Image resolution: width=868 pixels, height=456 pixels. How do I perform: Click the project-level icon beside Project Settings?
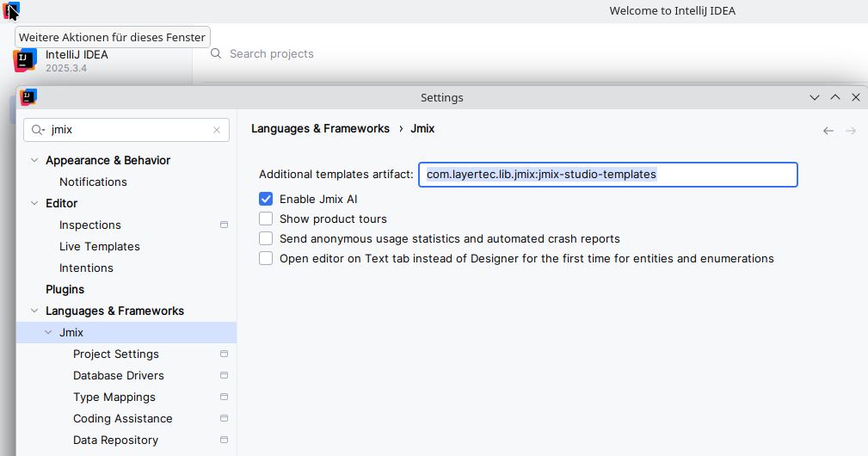click(224, 354)
